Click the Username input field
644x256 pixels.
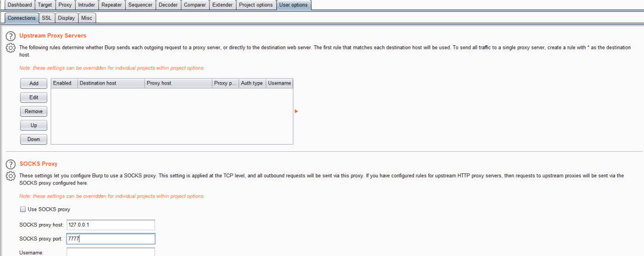tap(110, 251)
